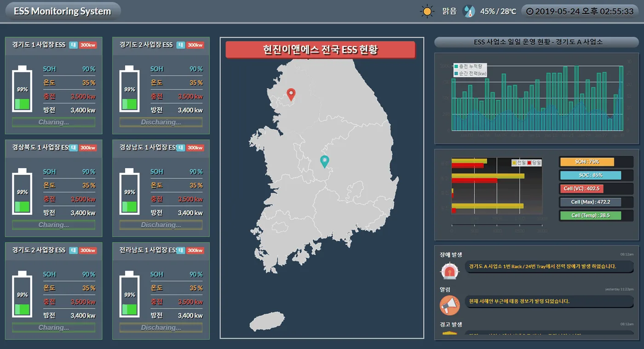Open the 경상북도 1 사업장 ESS card title
Screen dimensions: 644x349
pyautogui.click(x=40, y=147)
